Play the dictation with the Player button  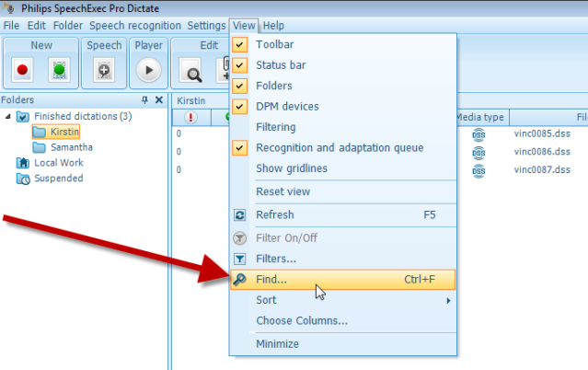149,70
